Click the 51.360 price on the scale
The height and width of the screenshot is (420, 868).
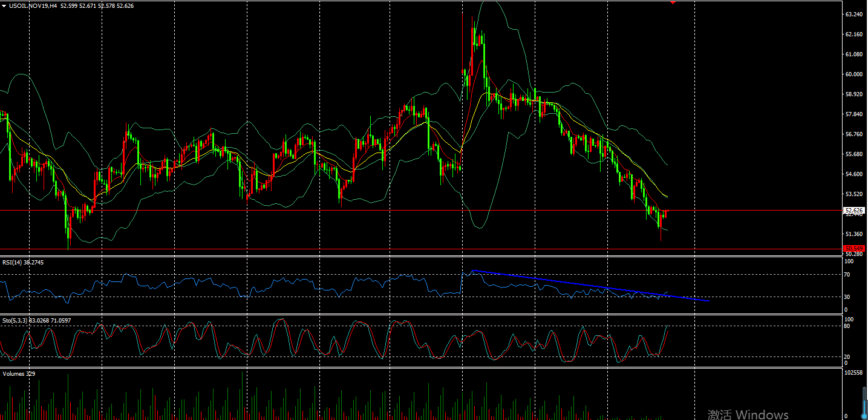pos(853,234)
